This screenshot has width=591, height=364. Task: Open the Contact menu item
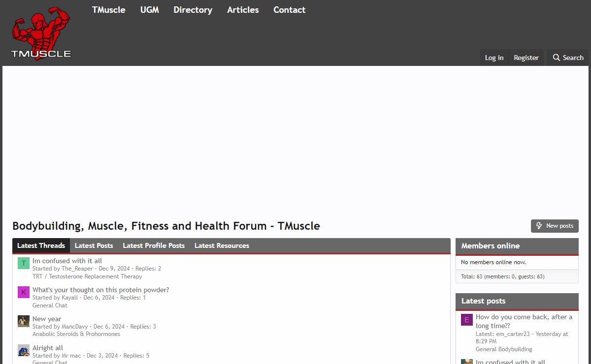pyautogui.click(x=290, y=10)
